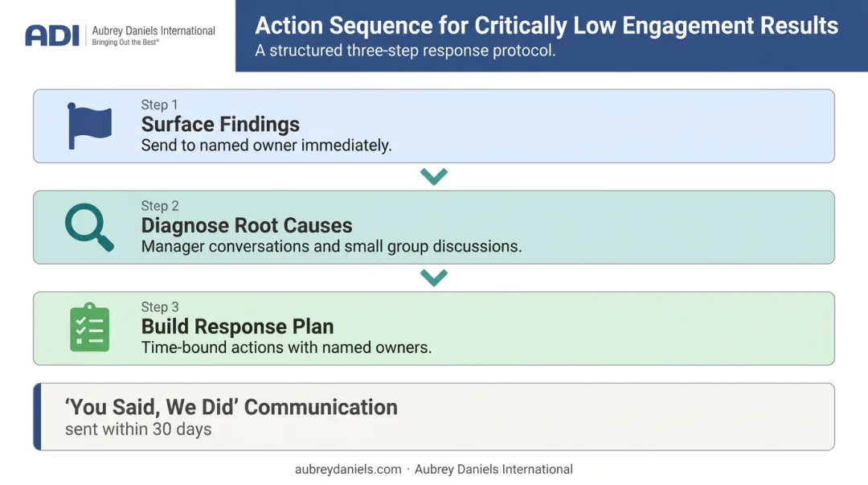Click 'Aubrey Daniels International' in the footer
868x485 pixels.
pos(493,470)
